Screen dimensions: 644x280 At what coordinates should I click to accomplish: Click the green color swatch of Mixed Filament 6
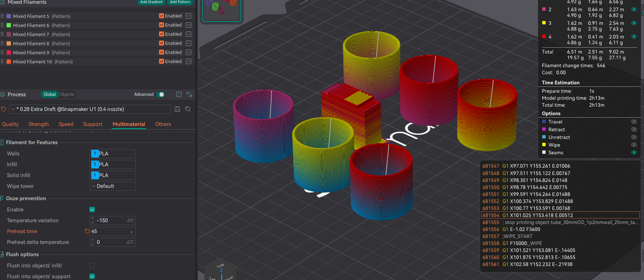pyautogui.click(x=9, y=25)
